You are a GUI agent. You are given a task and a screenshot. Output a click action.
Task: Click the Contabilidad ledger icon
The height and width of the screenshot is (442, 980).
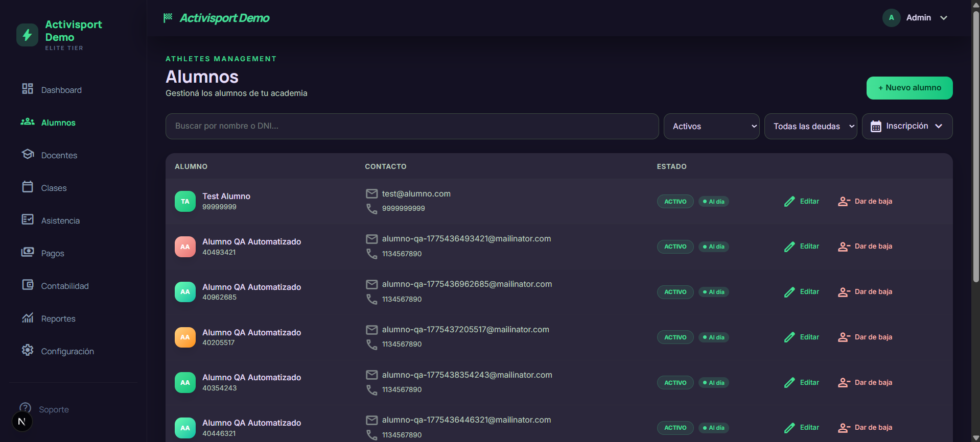pyautogui.click(x=28, y=285)
